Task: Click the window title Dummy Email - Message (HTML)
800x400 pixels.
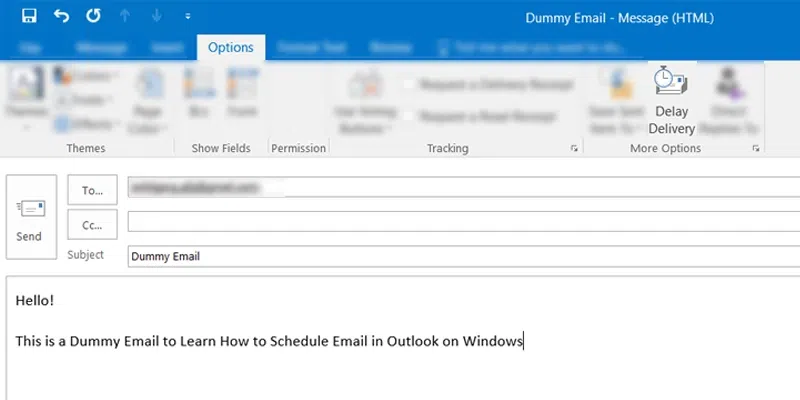Action: tap(619, 18)
